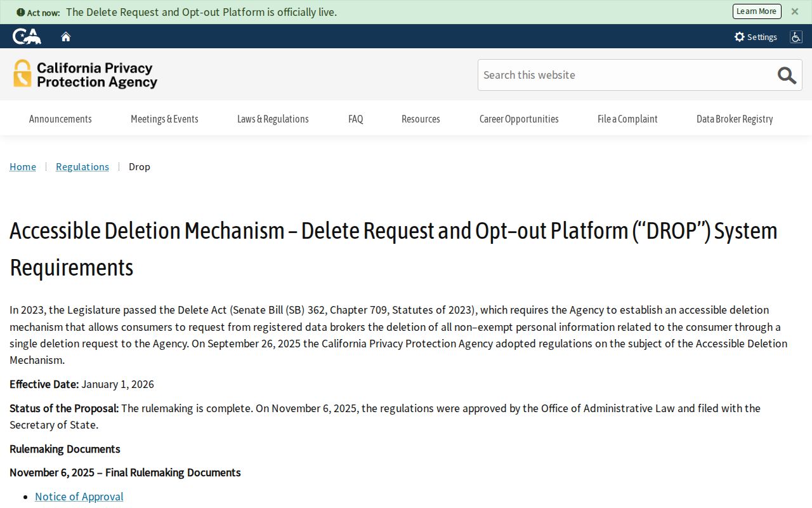
Task: Follow the Regulations breadcrumb link
Action: 82,166
